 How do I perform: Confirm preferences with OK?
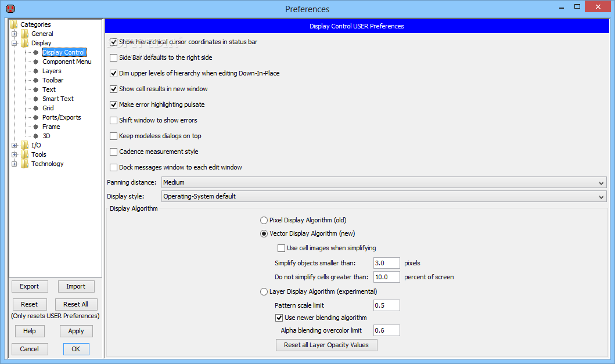pos(76,349)
